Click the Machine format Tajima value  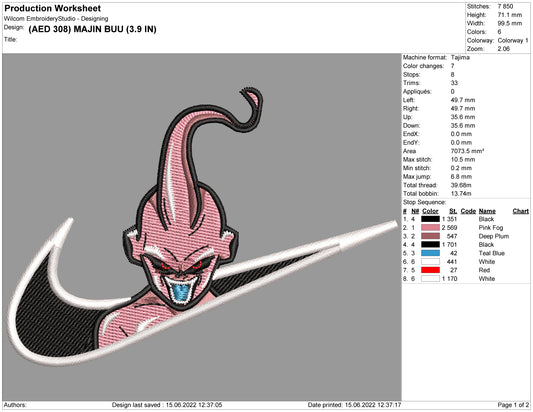coord(460,57)
